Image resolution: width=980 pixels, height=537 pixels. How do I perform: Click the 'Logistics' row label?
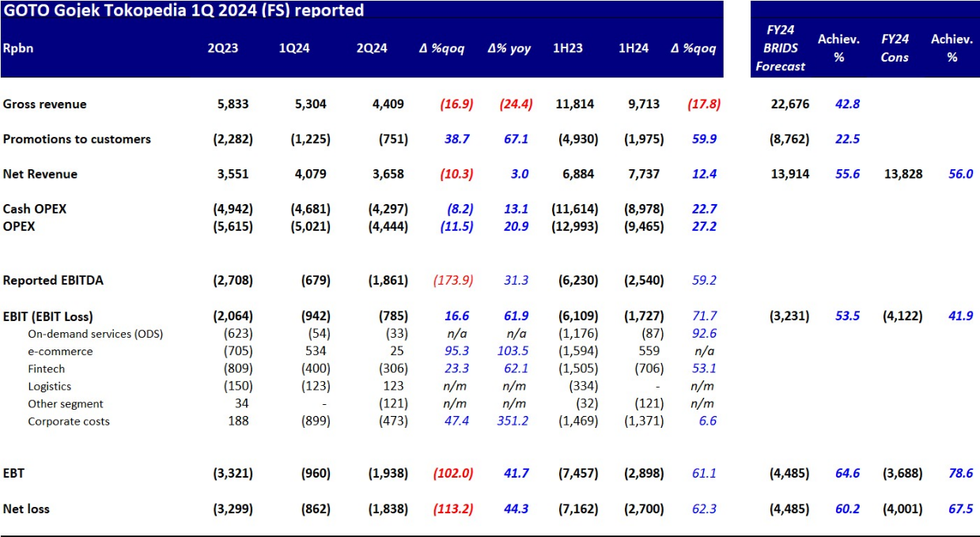click(x=49, y=386)
